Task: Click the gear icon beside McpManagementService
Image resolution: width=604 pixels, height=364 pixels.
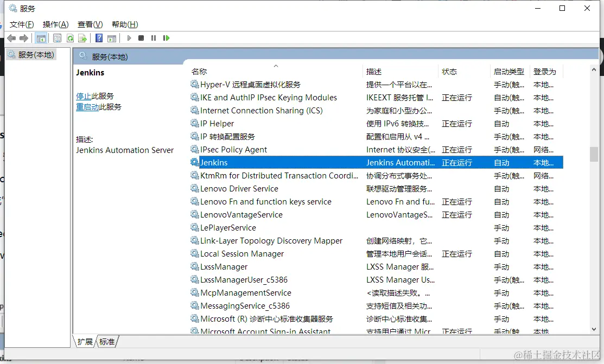Action: coord(194,292)
